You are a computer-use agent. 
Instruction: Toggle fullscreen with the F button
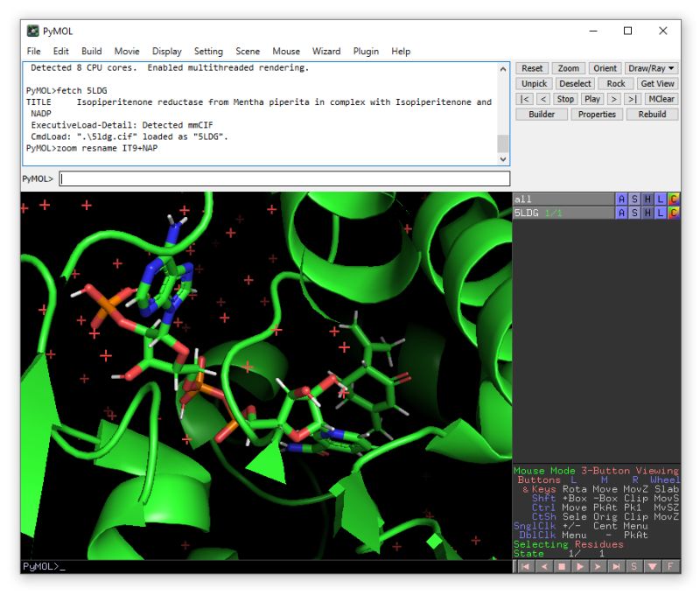pyautogui.click(x=670, y=566)
